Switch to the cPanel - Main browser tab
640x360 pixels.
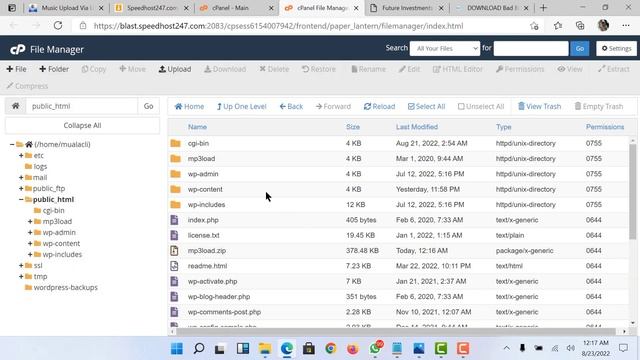coord(236,8)
